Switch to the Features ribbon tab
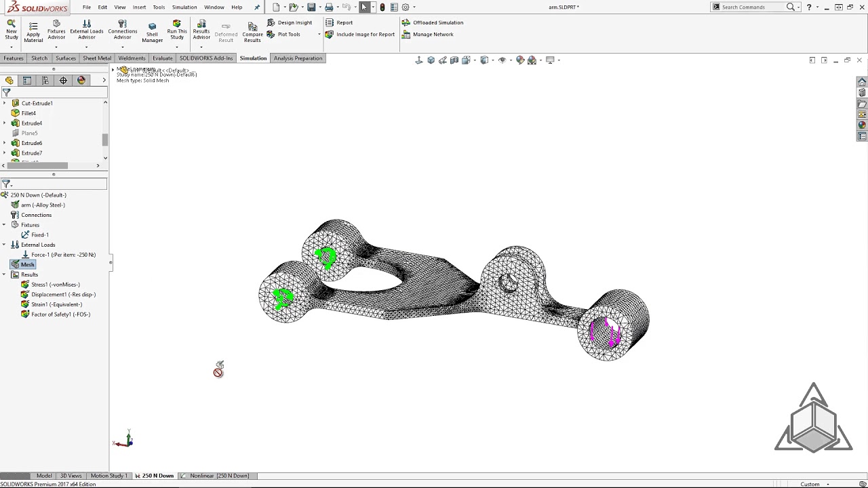The width and height of the screenshot is (868, 488). click(14, 58)
